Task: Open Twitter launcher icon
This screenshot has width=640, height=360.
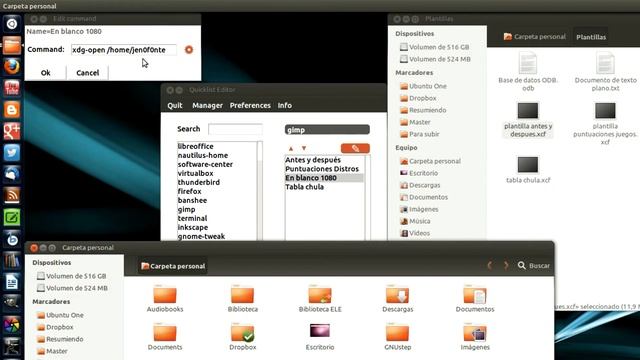Action: pos(12,153)
